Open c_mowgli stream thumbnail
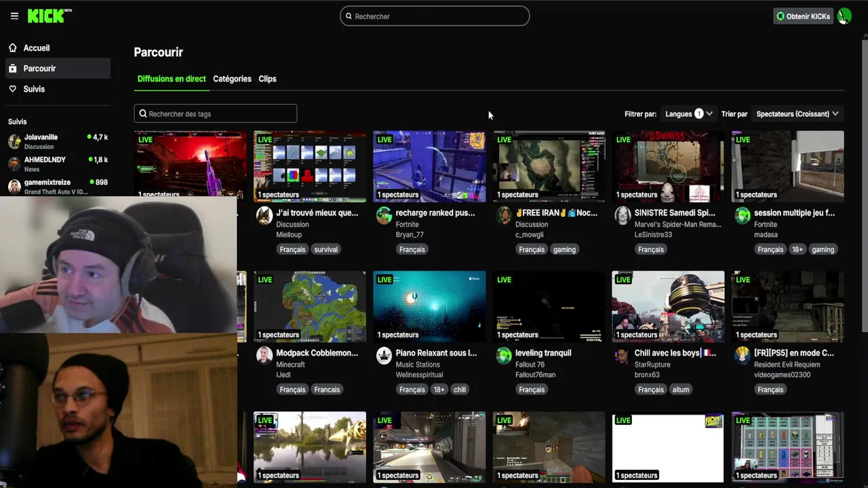The image size is (868, 488). click(x=549, y=167)
